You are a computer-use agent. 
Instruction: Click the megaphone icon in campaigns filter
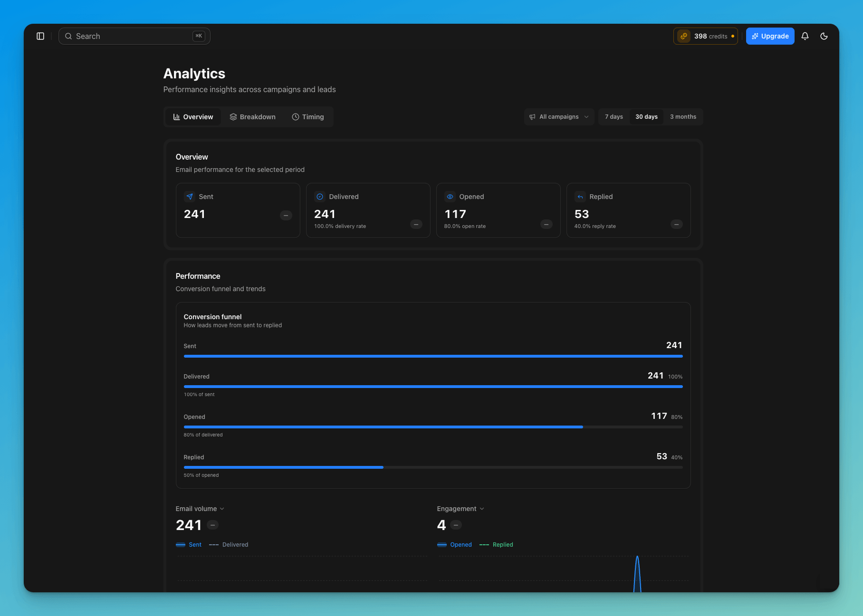click(532, 117)
